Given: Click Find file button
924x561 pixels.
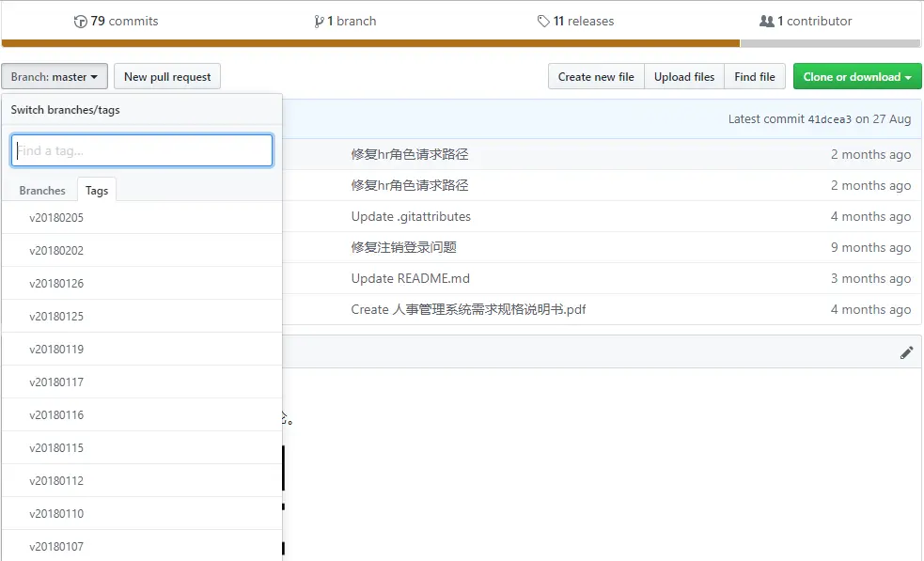Looking at the screenshot, I should [754, 77].
